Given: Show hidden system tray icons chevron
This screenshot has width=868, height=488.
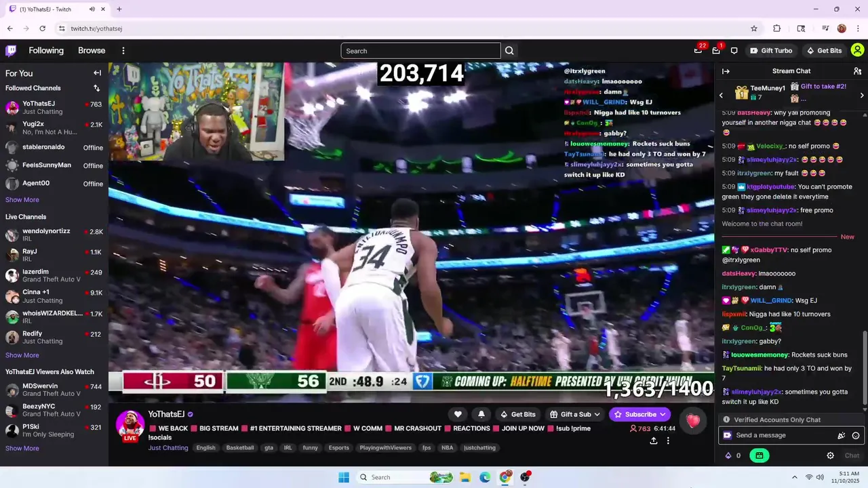Looking at the screenshot, I should point(794,477).
